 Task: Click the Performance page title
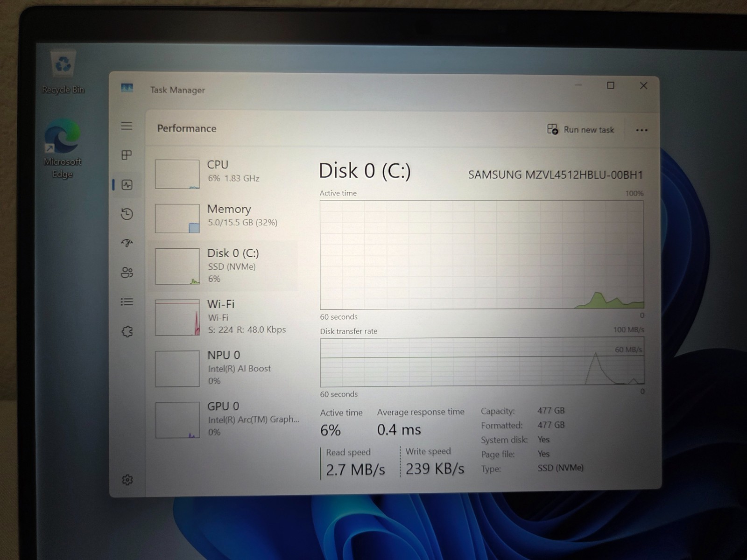click(x=187, y=128)
